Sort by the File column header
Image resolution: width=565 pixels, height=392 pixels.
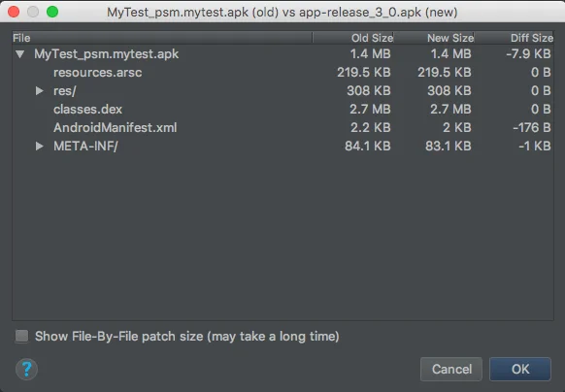pos(162,38)
